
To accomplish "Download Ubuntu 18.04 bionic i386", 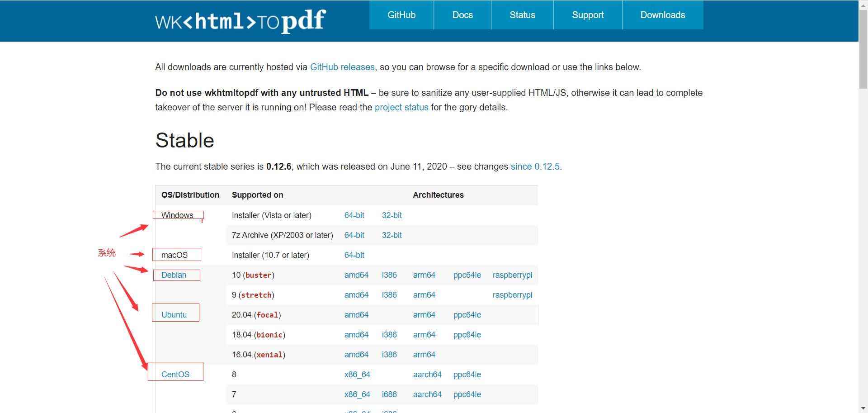I will point(389,335).
